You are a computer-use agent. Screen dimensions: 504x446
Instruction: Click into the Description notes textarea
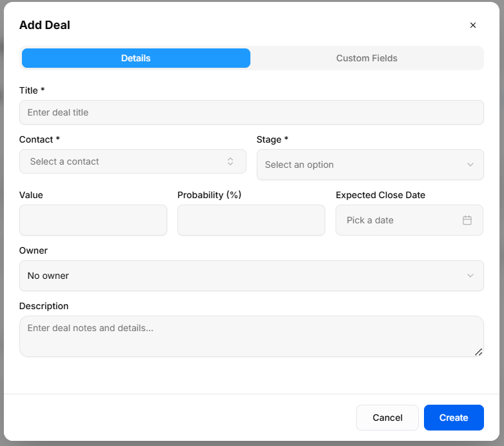click(252, 336)
